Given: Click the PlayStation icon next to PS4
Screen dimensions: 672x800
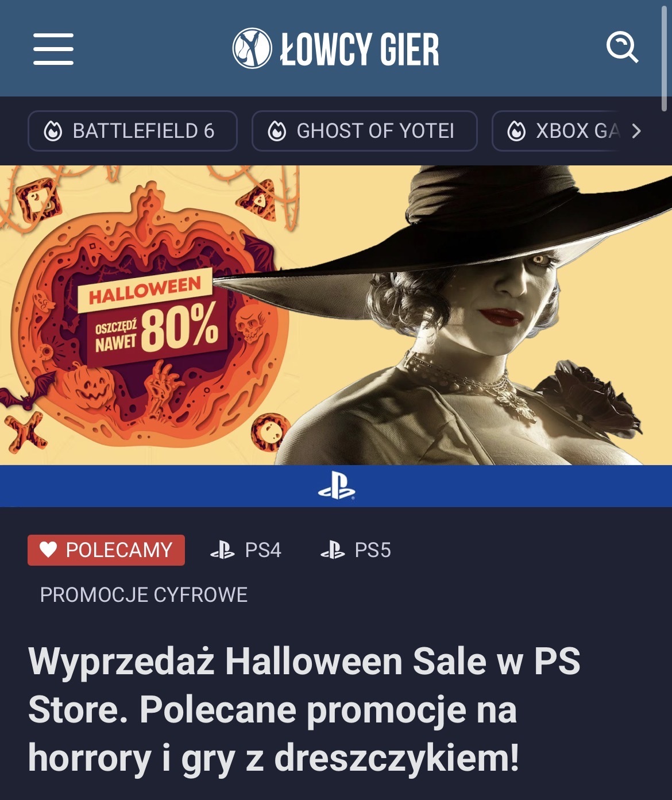Looking at the screenshot, I should (222, 550).
